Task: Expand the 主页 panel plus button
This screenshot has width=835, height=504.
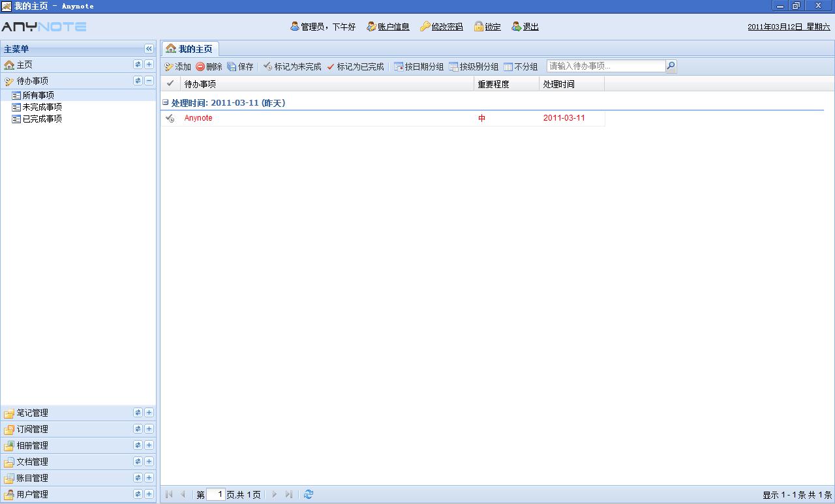Action: point(149,65)
